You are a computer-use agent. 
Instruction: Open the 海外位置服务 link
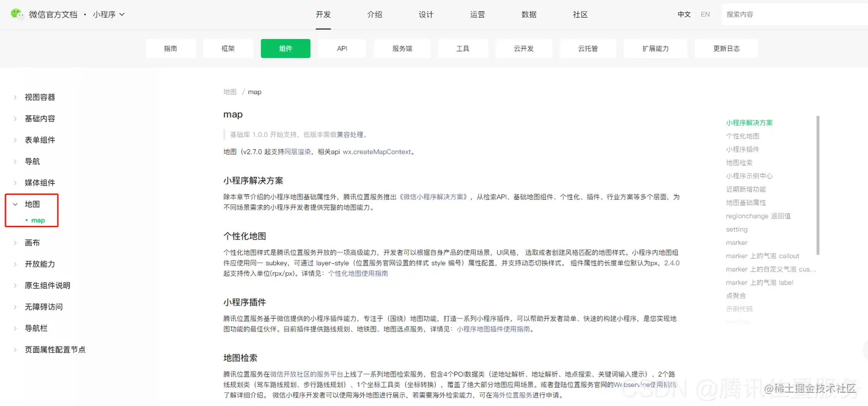click(x=512, y=396)
